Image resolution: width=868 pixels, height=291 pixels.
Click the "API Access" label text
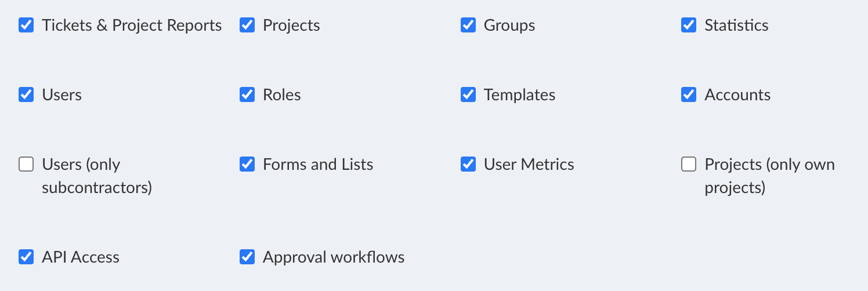click(x=81, y=257)
